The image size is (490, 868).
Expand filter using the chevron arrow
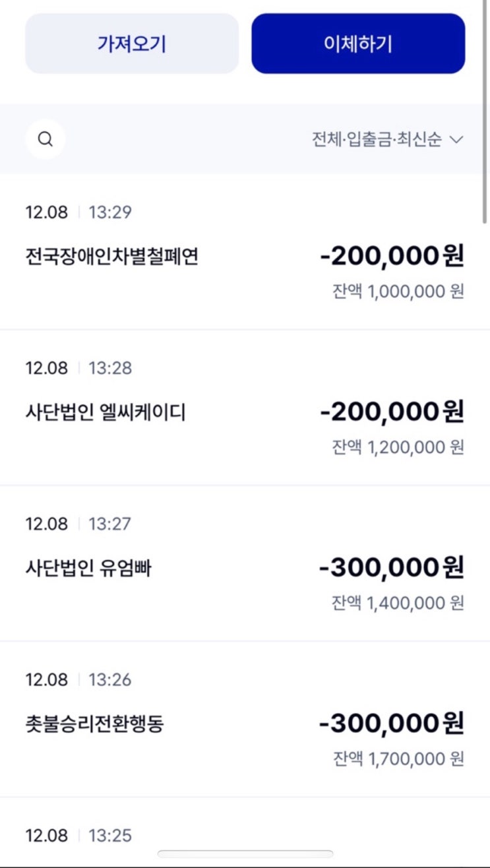(x=456, y=140)
